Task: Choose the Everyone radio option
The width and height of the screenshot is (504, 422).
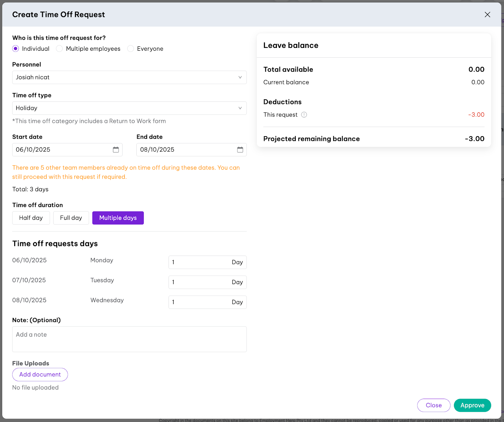Action: click(x=131, y=49)
